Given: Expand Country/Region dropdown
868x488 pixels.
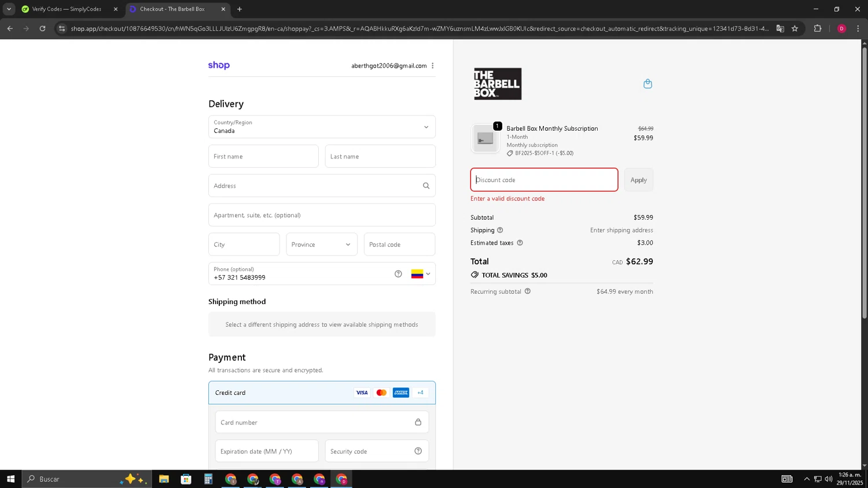Looking at the screenshot, I should [322, 127].
